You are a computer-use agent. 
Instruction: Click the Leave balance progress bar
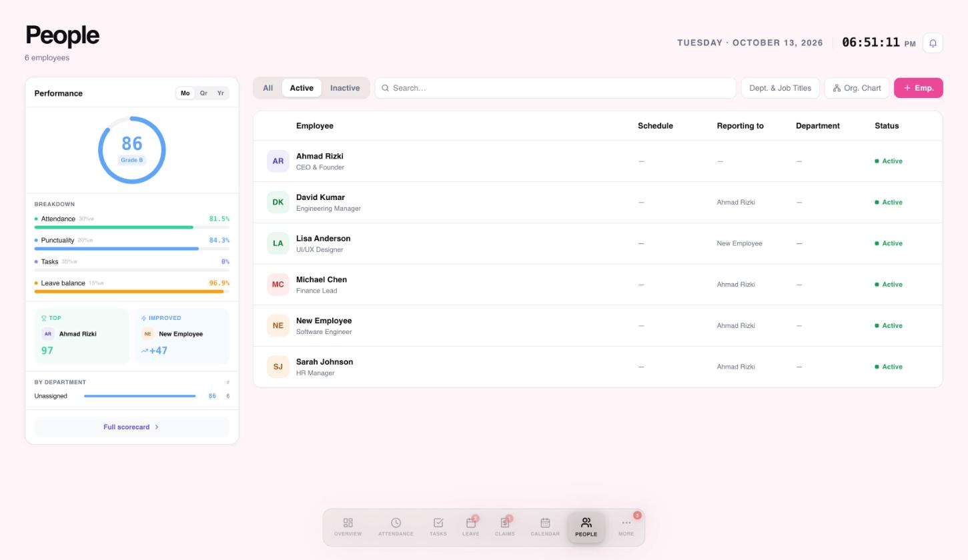tap(131, 291)
